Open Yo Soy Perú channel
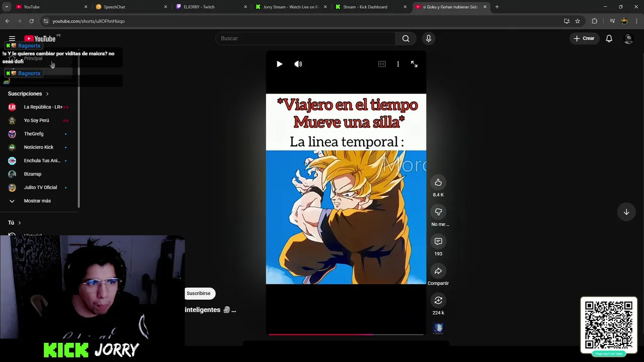The image size is (644, 362). point(39,121)
